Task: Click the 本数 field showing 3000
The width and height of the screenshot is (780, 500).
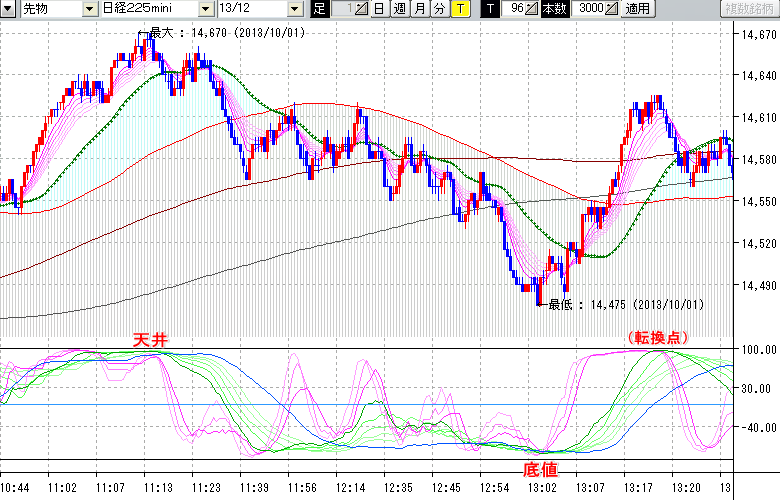Action: coord(590,9)
